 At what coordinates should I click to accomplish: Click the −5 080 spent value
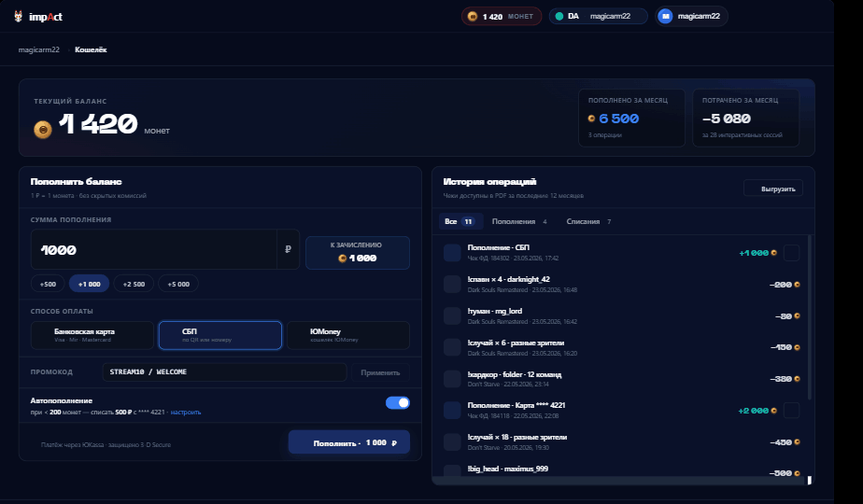coord(727,119)
